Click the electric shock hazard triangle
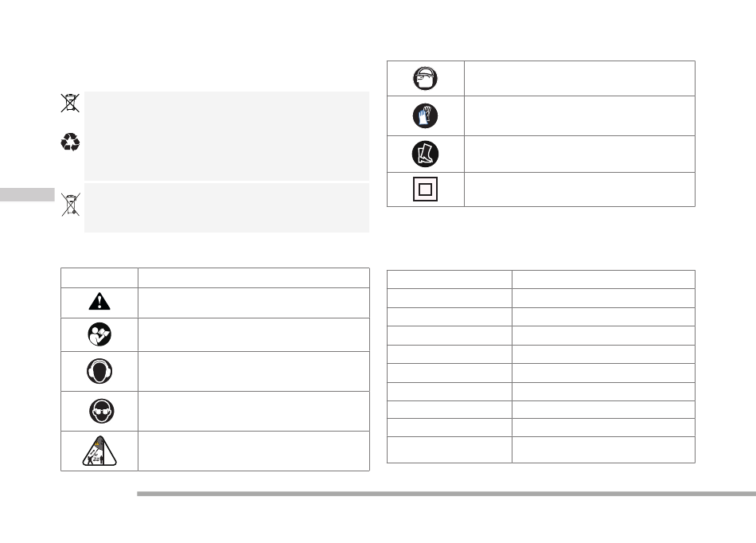 pyautogui.click(x=99, y=451)
